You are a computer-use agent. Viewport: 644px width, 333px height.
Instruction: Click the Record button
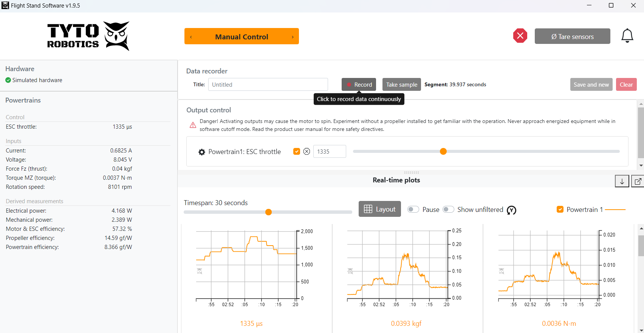coord(359,84)
